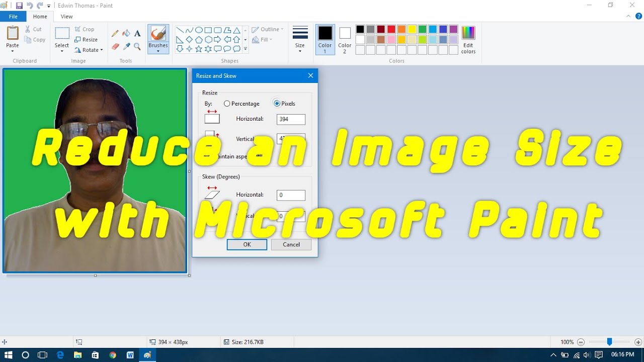Choose the Diamond shape

click(x=189, y=40)
